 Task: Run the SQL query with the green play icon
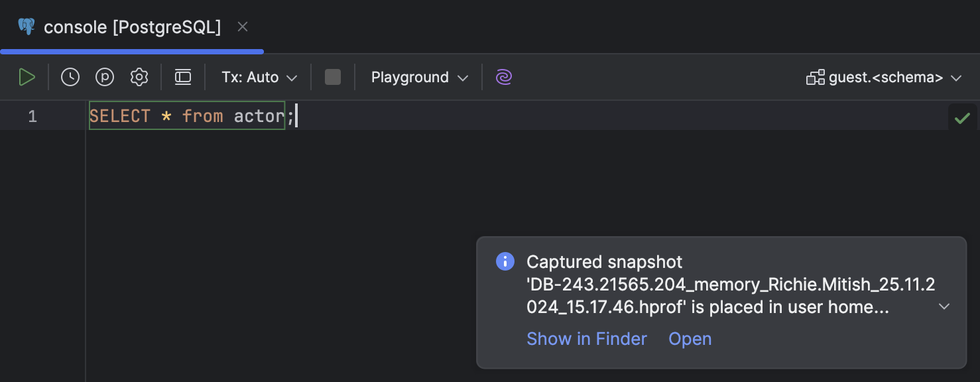point(27,77)
